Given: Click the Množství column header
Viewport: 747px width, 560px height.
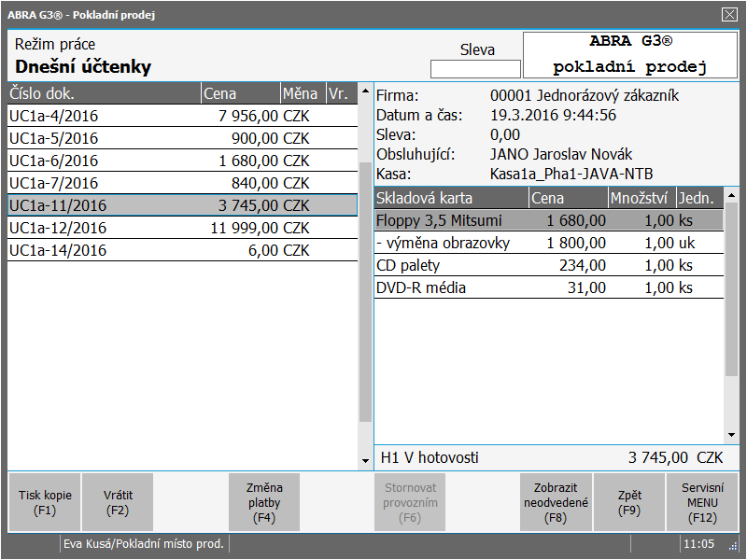Looking at the screenshot, I should (641, 198).
